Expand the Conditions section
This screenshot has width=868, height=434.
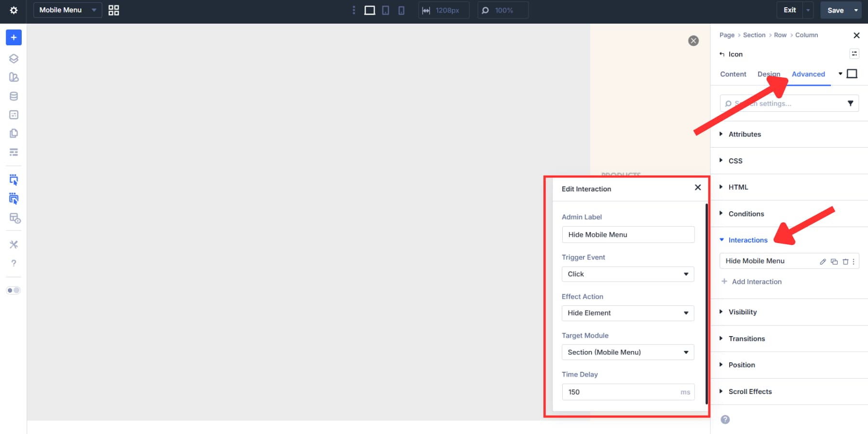click(x=746, y=214)
